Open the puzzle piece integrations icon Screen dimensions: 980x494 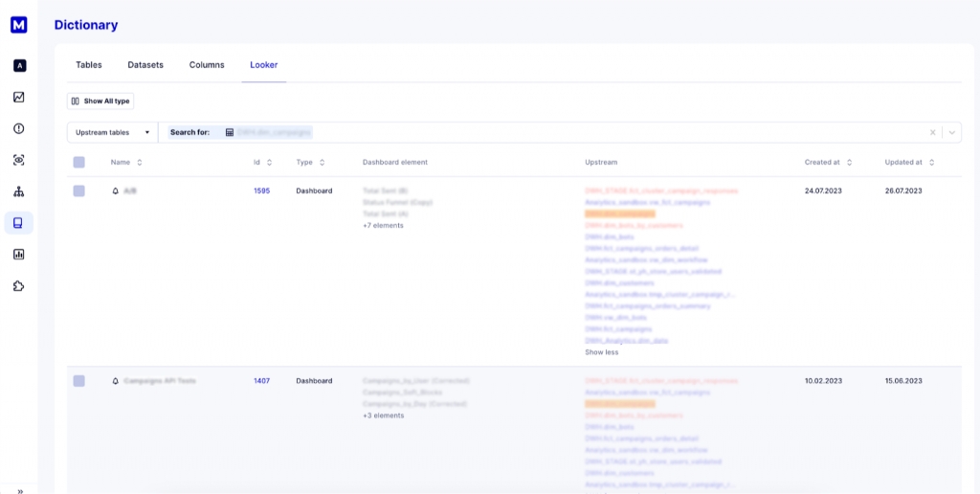(19, 286)
